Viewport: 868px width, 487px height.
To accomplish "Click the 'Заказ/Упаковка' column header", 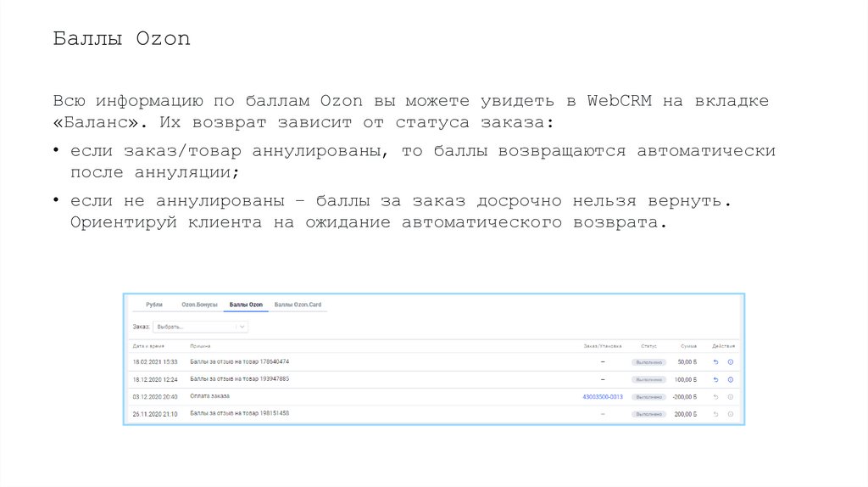I will (x=603, y=346).
